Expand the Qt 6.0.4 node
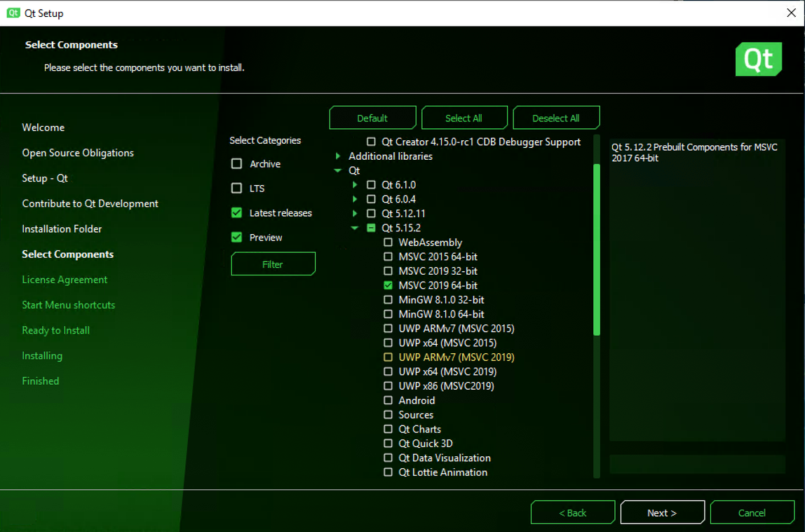 coord(355,199)
